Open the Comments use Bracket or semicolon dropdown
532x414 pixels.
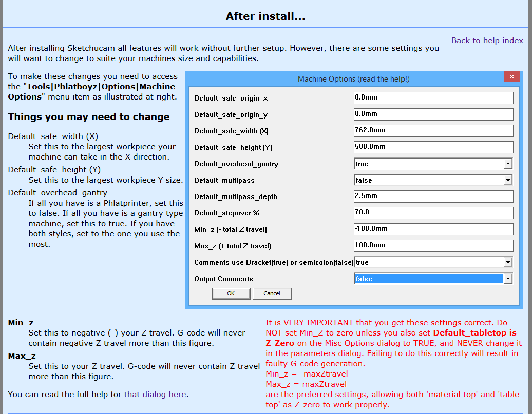coord(508,262)
